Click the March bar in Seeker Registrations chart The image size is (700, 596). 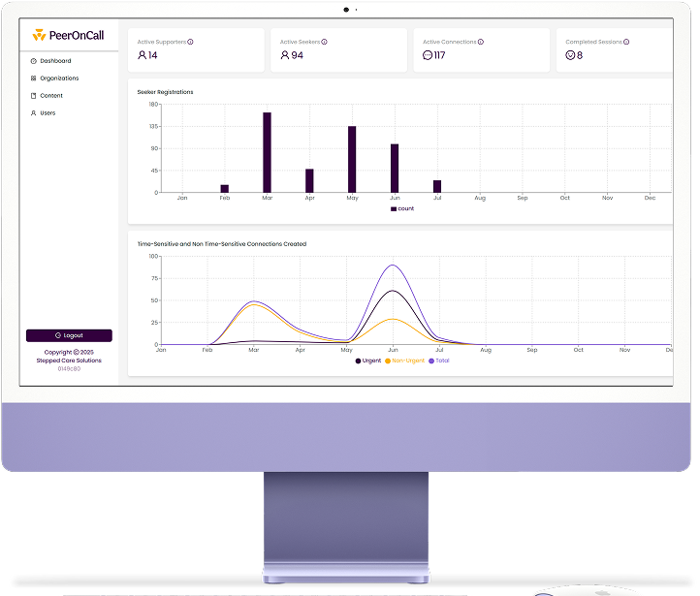(267, 153)
